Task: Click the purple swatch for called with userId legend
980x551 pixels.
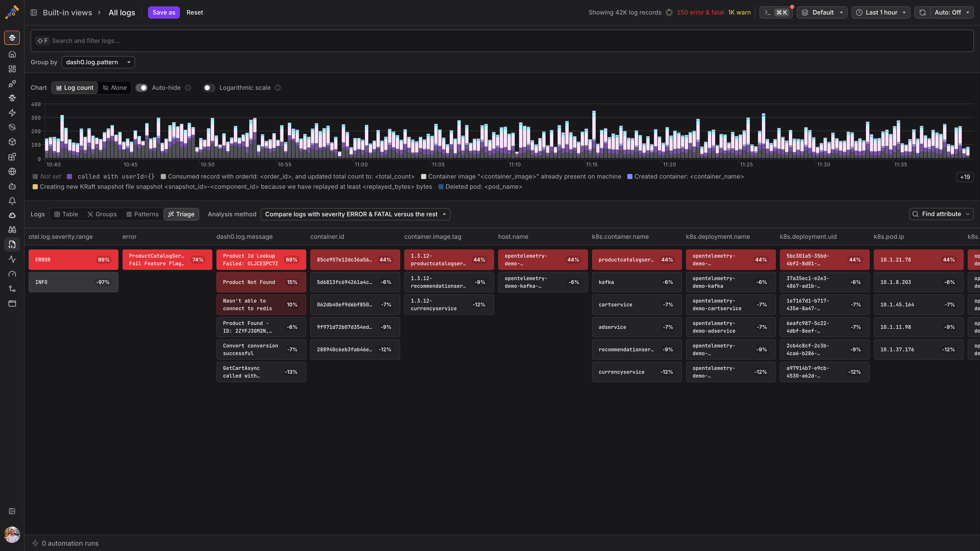Action: tap(70, 177)
